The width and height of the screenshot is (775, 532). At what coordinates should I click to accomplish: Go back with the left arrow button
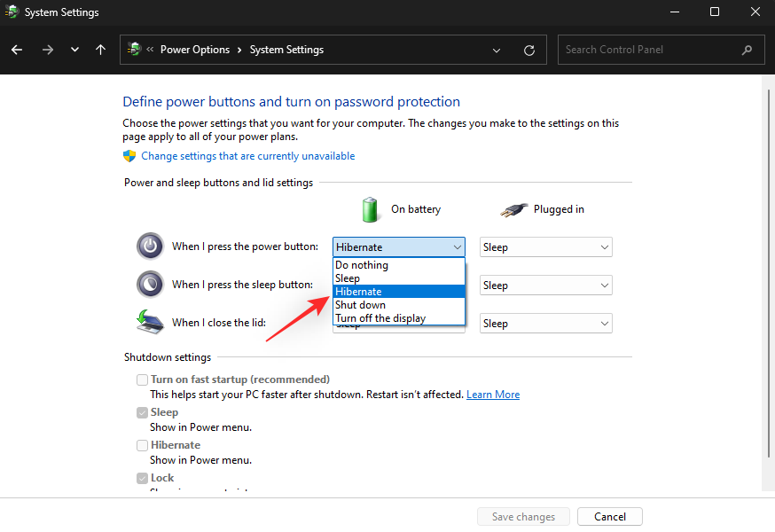17,50
